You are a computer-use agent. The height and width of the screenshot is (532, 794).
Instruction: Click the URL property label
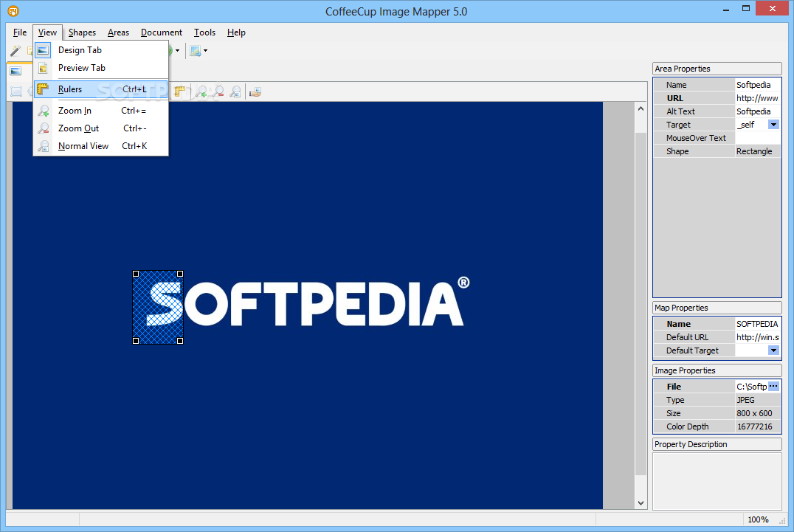click(675, 98)
